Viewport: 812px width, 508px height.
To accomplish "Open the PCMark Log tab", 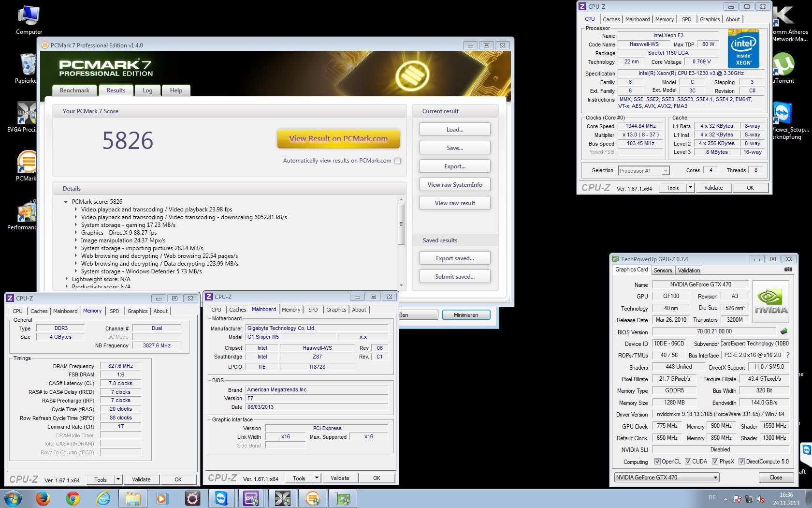I will [147, 90].
